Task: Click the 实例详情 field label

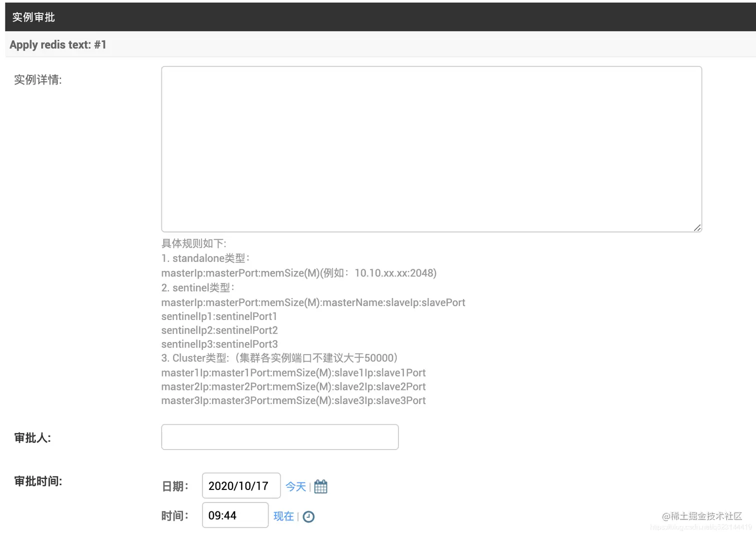Action: coord(37,80)
